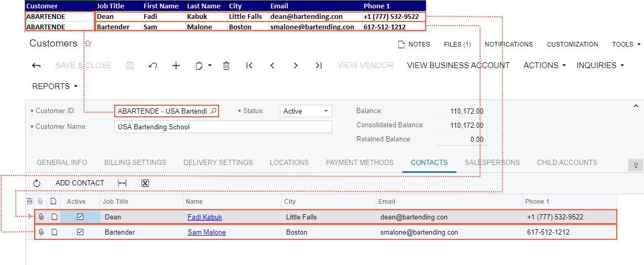
Task: Click the undo icon in toolbar
Action: 153,65
